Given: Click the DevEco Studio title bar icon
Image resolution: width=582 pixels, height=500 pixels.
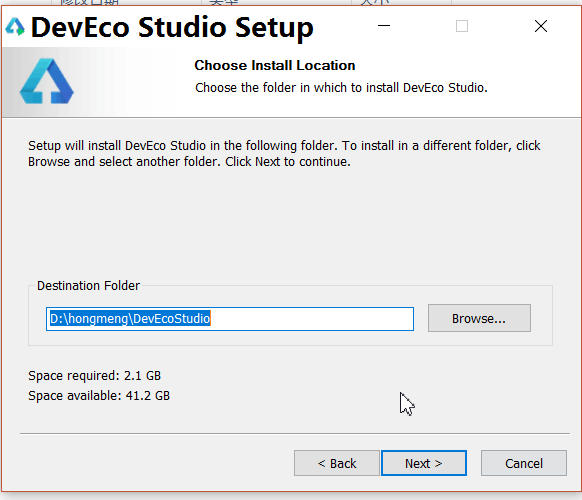Looking at the screenshot, I should click(15, 27).
